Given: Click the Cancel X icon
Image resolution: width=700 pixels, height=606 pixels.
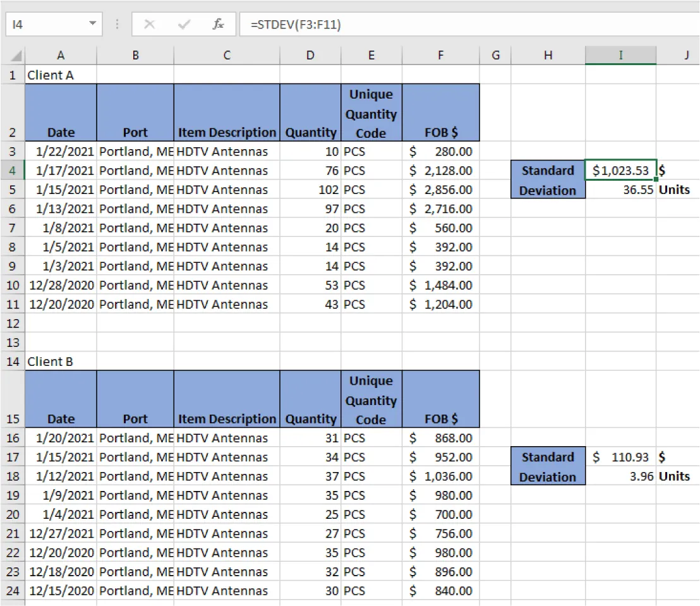Looking at the screenshot, I should tap(150, 25).
